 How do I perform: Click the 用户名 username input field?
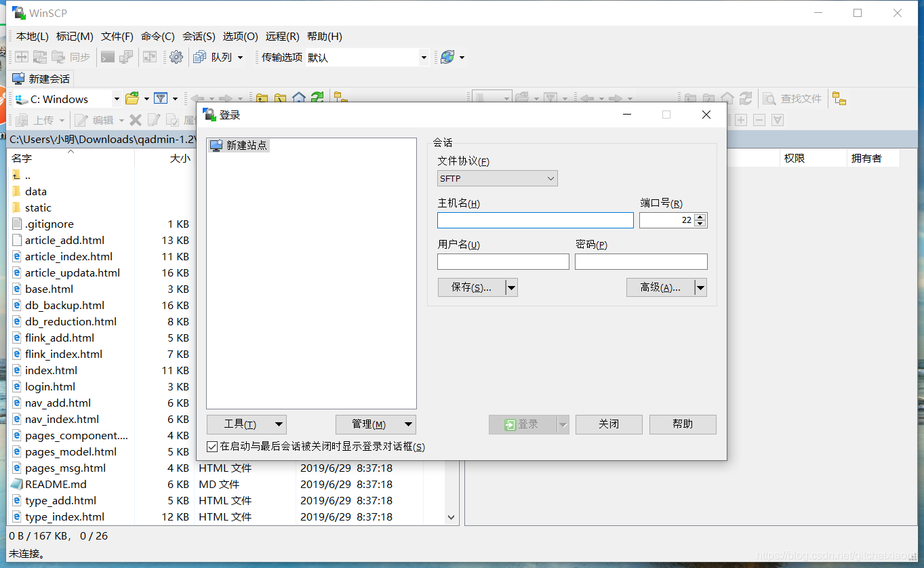(x=503, y=262)
